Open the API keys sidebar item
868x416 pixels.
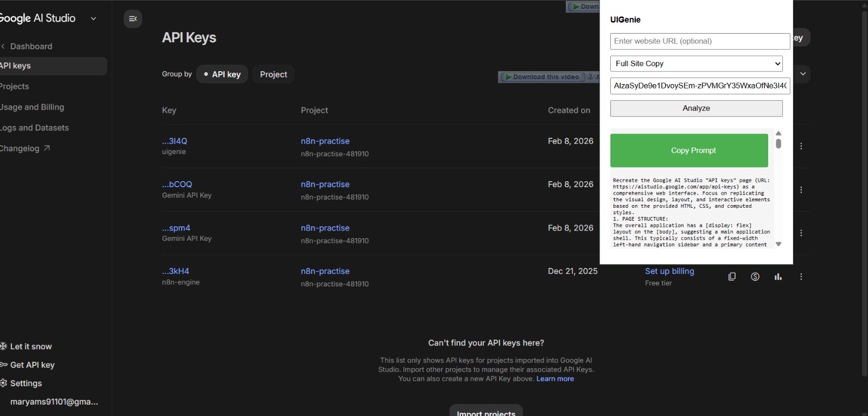tap(53, 66)
